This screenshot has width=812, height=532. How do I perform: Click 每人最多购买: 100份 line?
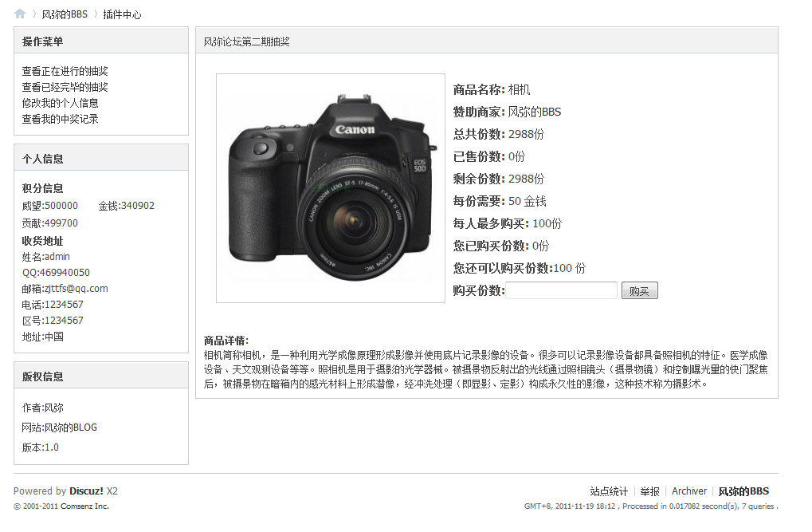point(508,223)
